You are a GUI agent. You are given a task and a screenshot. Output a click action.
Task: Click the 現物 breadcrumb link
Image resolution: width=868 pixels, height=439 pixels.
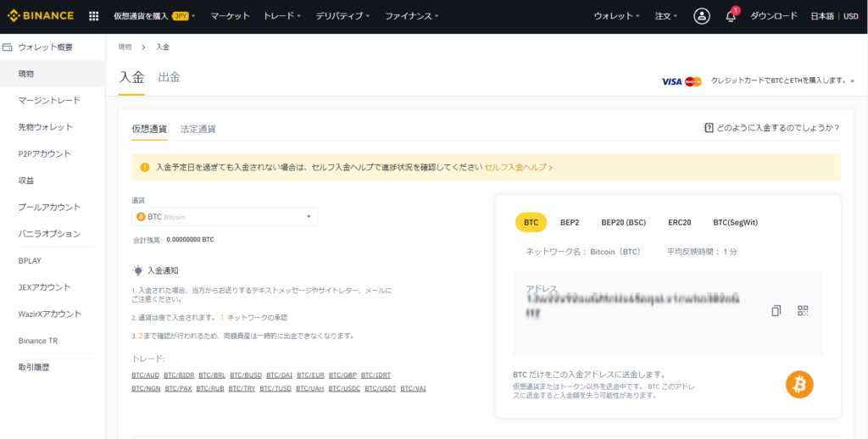click(x=125, y=47)
